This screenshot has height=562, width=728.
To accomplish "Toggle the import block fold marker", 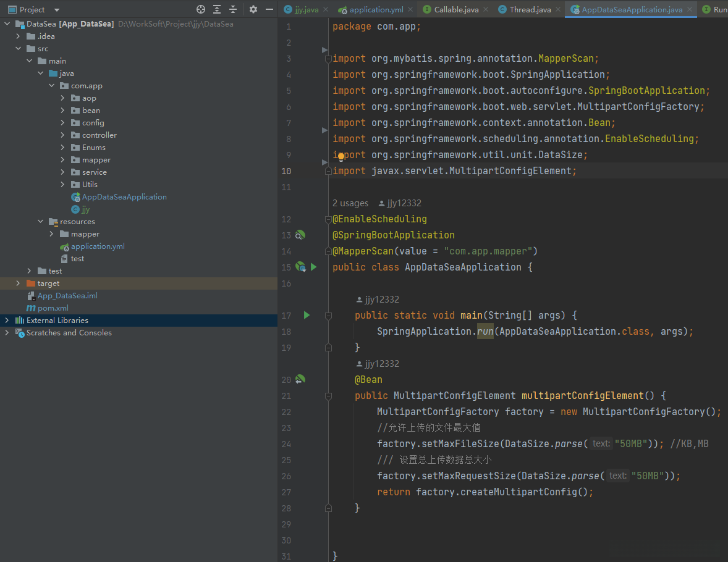I will [328, 59].
